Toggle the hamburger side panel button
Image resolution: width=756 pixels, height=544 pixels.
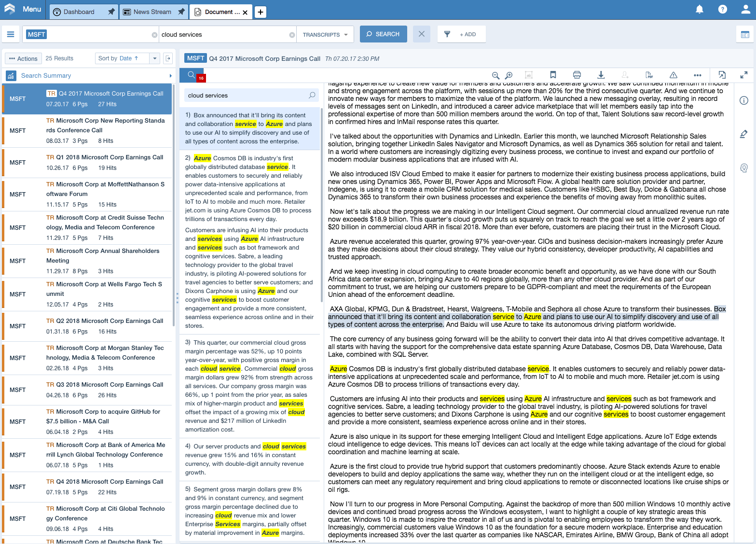(x=11, y=34)
